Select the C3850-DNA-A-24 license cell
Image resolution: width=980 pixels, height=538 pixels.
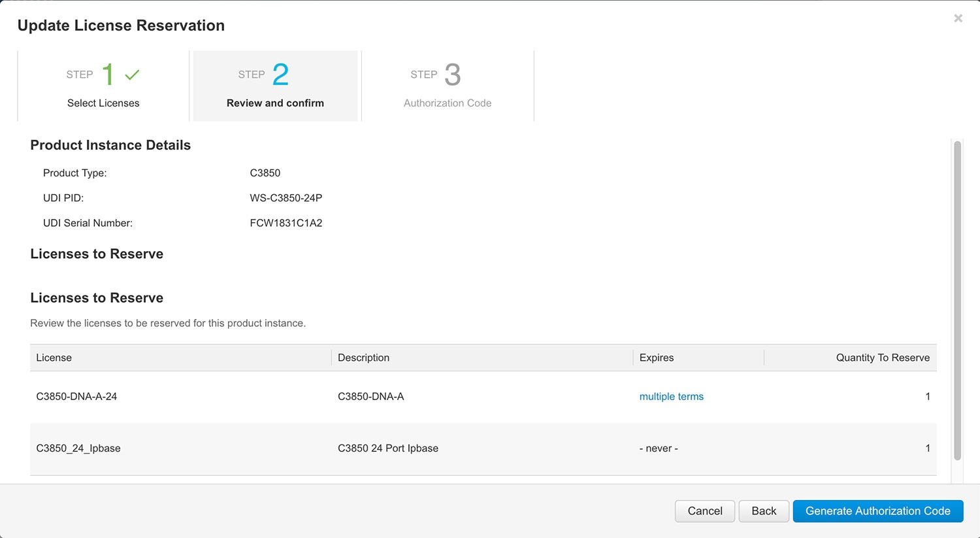76,397
